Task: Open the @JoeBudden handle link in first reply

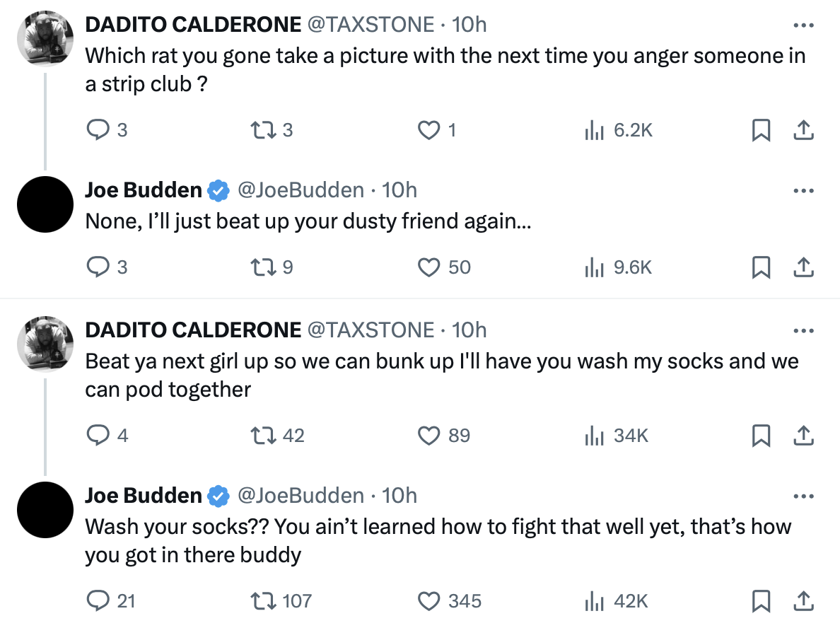Action: point(301,190)
